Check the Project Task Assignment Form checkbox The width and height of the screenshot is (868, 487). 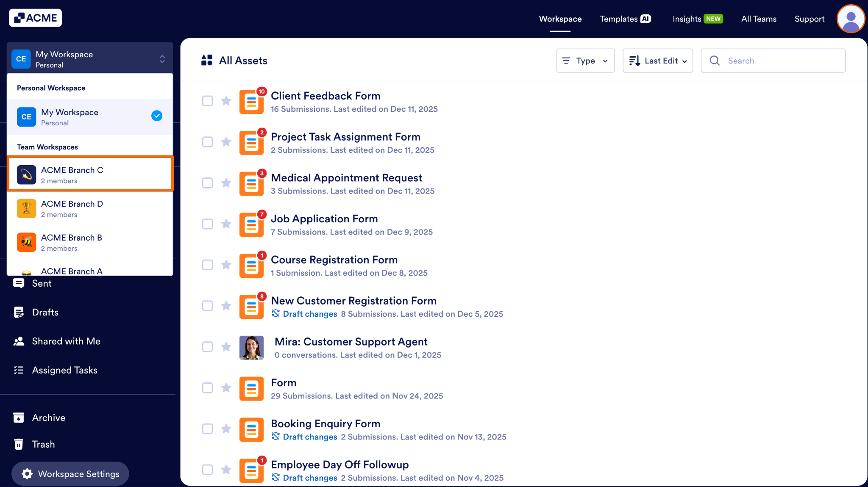click(207, 142)
